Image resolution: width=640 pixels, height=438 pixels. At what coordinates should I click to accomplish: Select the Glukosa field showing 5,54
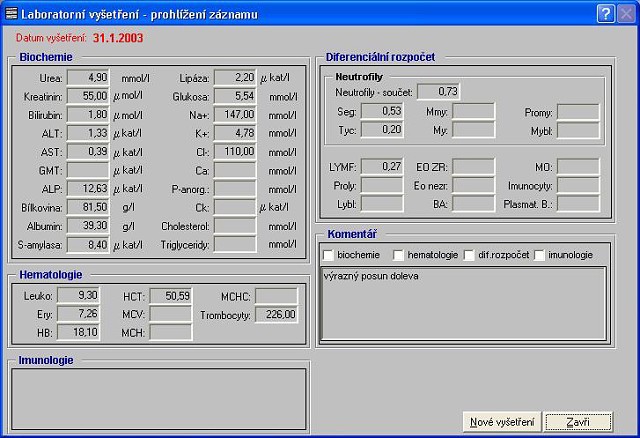[x=235, y=96]
